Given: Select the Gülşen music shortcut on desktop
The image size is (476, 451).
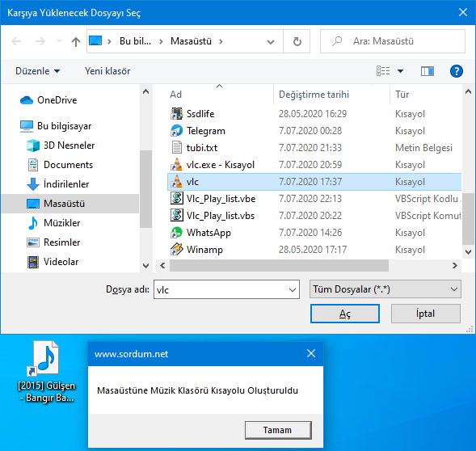Looking at the screenshot, I should (46, 373).
